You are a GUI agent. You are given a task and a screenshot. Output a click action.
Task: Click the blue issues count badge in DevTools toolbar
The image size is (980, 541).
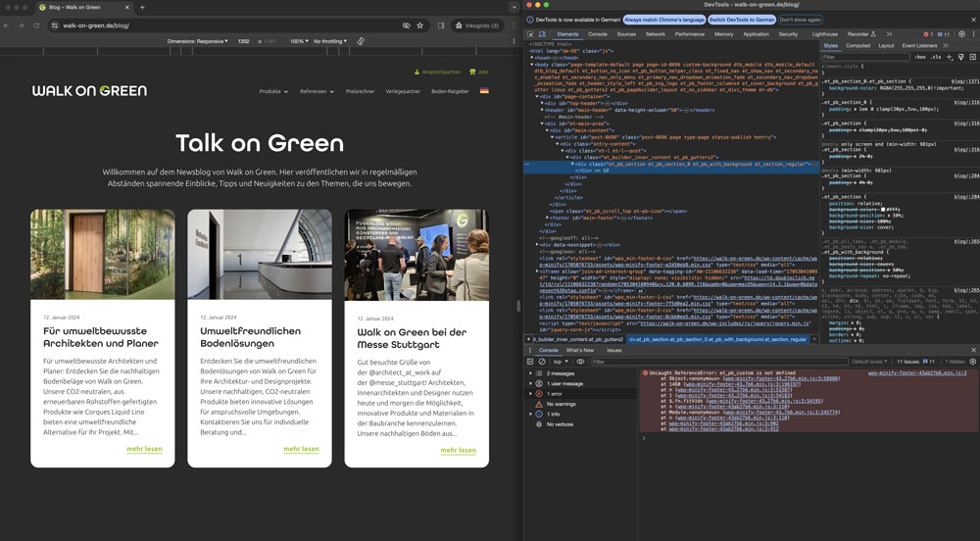[944, 34]
